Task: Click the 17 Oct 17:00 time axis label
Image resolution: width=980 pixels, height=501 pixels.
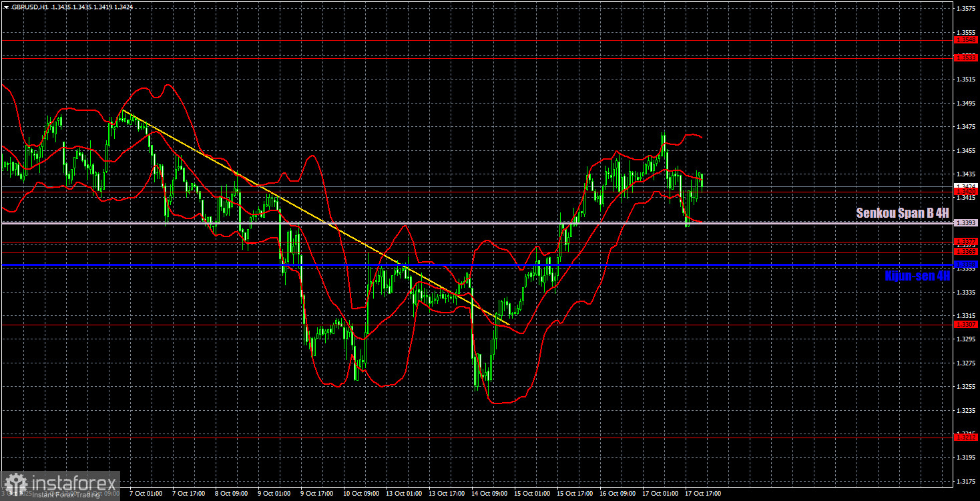Action: coord(702,494)
